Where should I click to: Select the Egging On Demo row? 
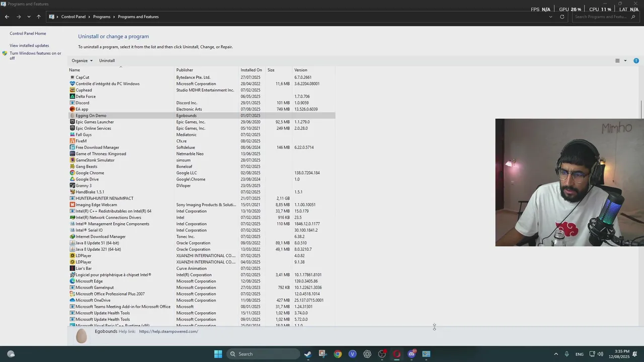click(202, 116)
